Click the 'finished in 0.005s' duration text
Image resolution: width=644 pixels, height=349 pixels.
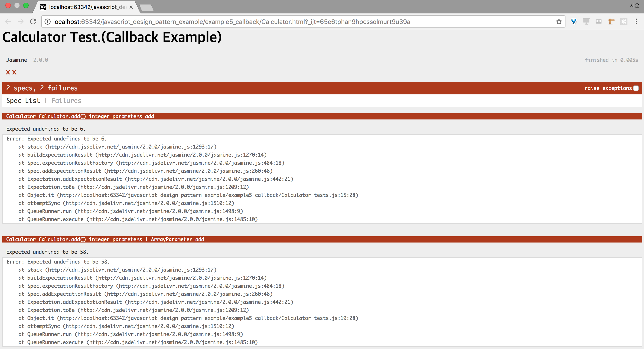(611, 60)
